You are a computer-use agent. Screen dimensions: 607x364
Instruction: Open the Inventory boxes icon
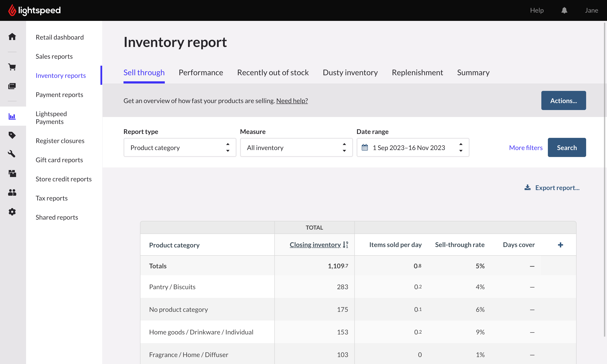12,174
